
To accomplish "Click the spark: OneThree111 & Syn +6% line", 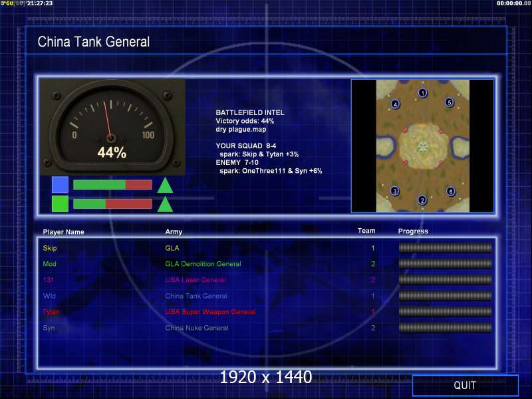I will coord(271,171).
